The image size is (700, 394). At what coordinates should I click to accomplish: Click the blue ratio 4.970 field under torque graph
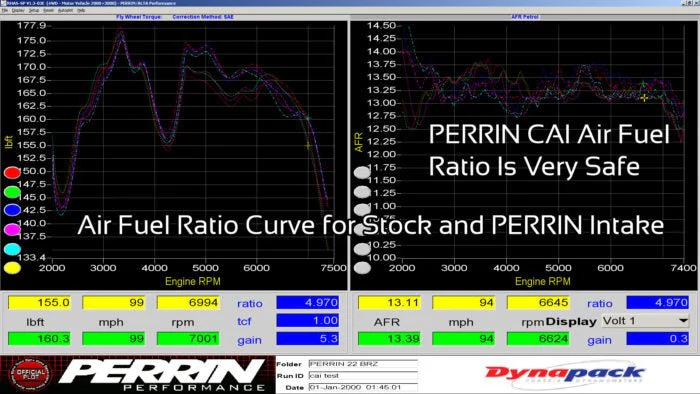coord(308,303)
